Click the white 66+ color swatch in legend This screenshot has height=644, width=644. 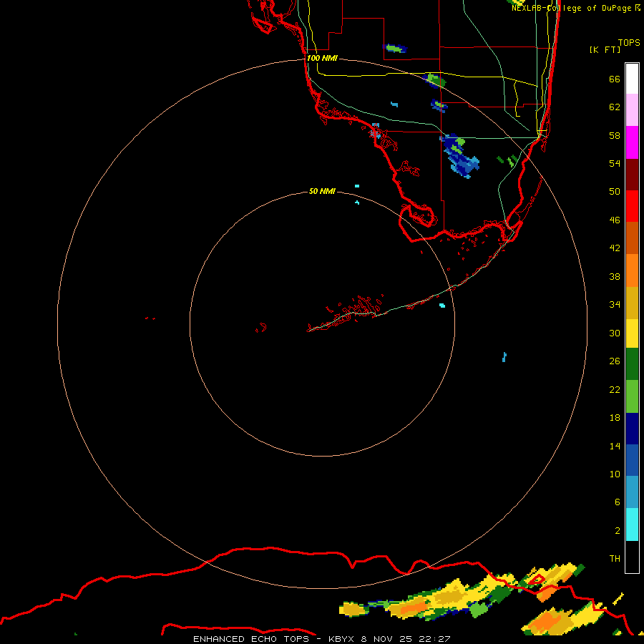632,79
